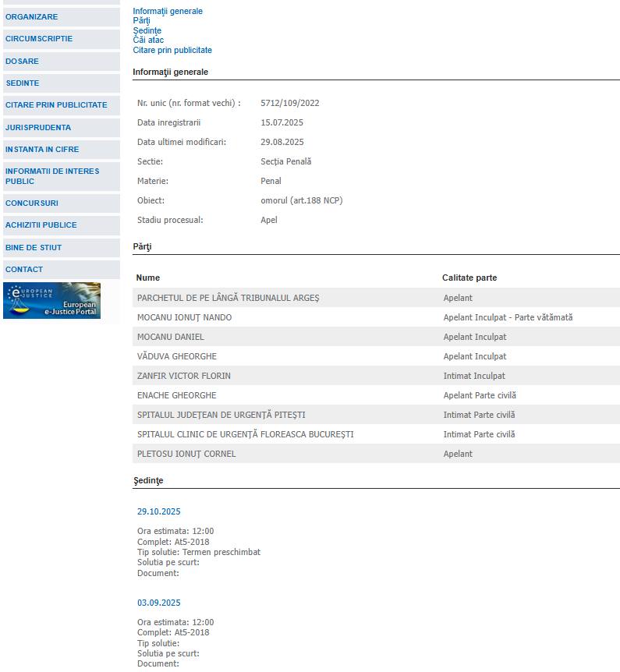Open the 29.10.2025 hearing date link
The image size is (620, 672).
159,511
